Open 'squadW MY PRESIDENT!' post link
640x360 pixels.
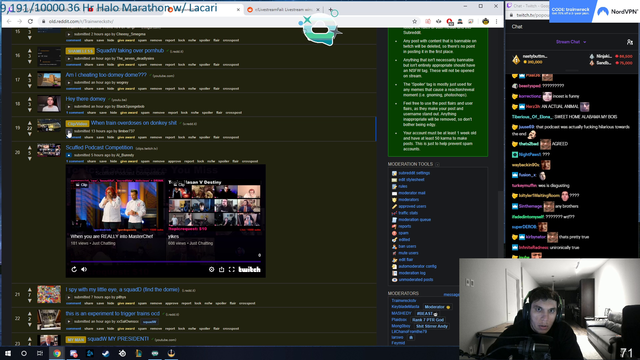(x=118, y=339)
